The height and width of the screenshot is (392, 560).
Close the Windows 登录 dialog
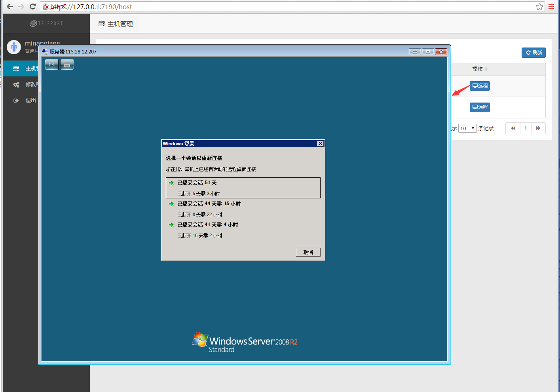[321, 144]
